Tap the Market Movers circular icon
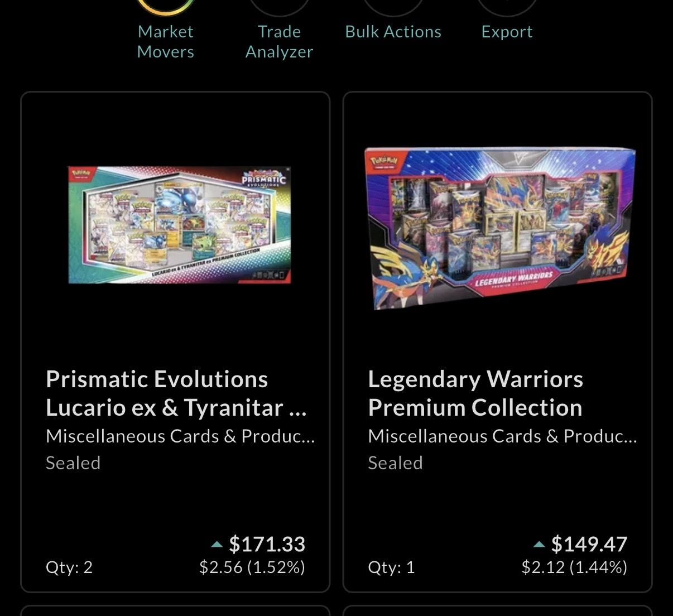This screenshot has width=673, height=616. (165, 6)
